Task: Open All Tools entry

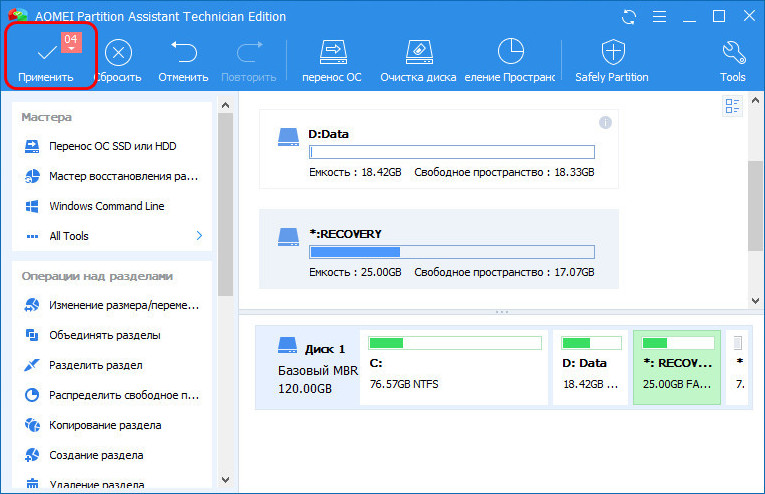Action: 69,236
